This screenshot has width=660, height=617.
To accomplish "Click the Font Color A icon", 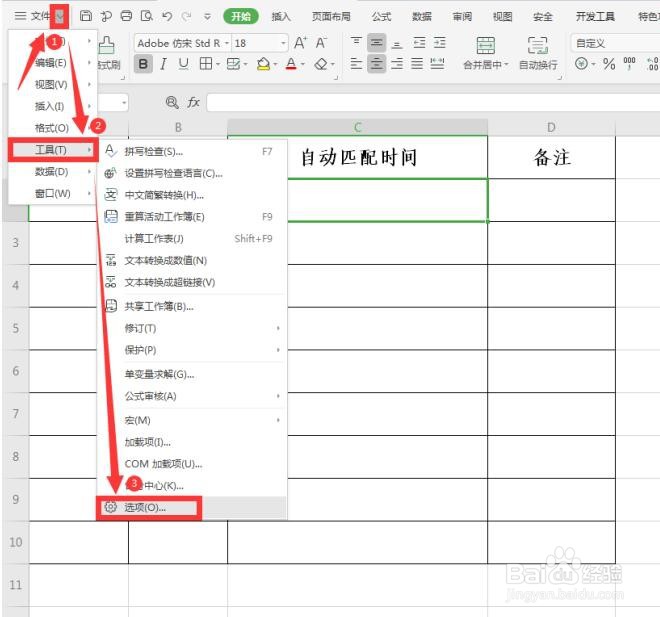I will pos(291,64).
